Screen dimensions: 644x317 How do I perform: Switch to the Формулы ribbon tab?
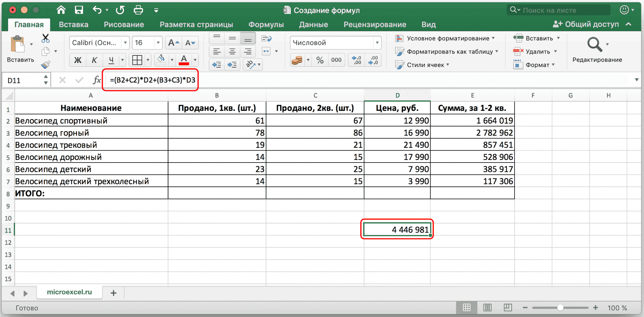(266, 24)
